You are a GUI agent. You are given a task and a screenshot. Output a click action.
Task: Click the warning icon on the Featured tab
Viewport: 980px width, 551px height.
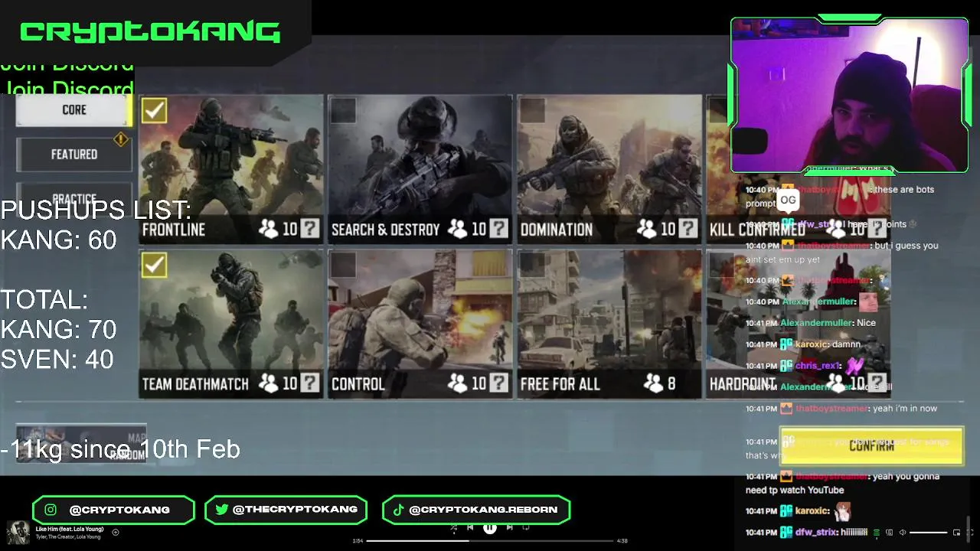tap(121, 139)
